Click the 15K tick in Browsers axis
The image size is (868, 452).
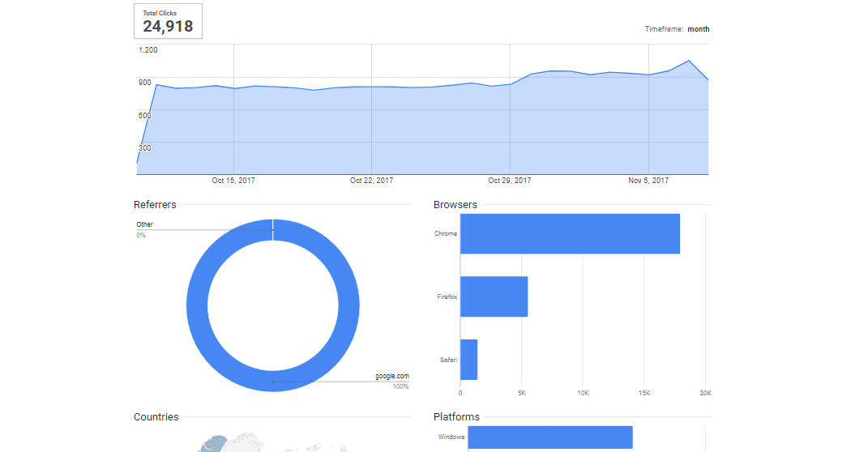click(x=644, y=394)
